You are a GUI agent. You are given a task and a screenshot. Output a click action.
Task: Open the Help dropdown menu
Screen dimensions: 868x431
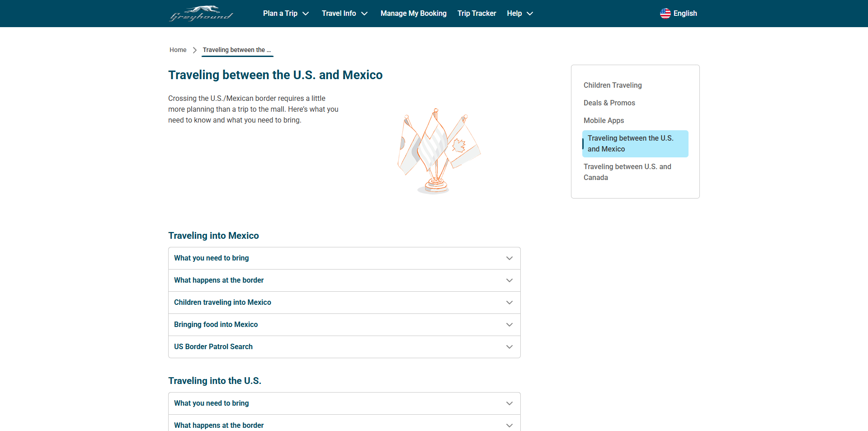(519, 14)
